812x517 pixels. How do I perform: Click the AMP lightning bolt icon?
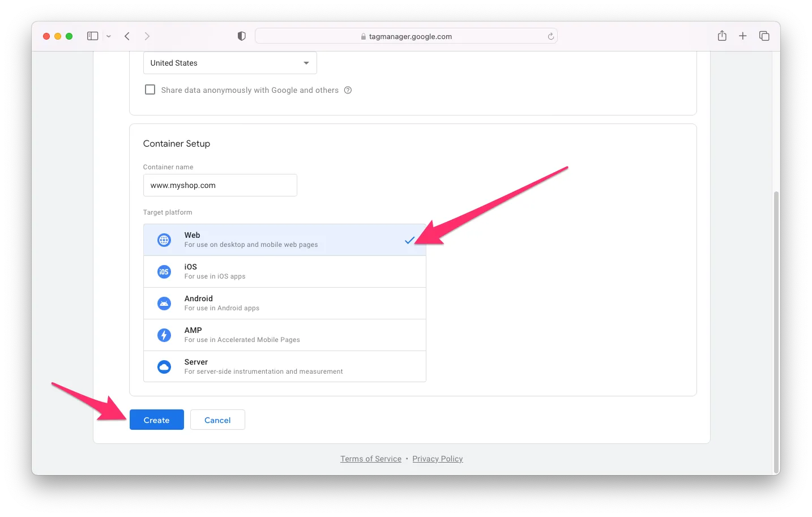pyautogui.click(x=164, y=335)
